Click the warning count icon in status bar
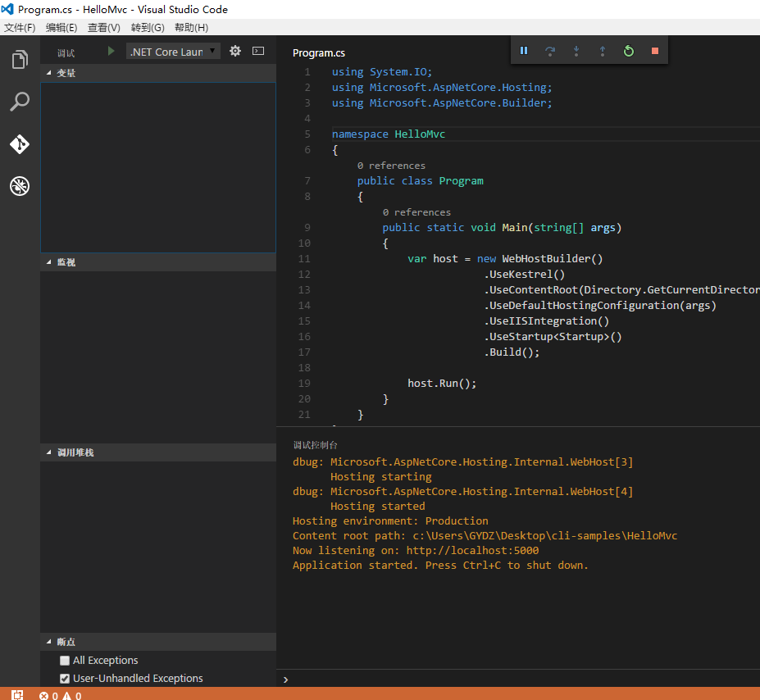This screenshot has width=760, height=700. pyautogui.click(x=67, y=696)
